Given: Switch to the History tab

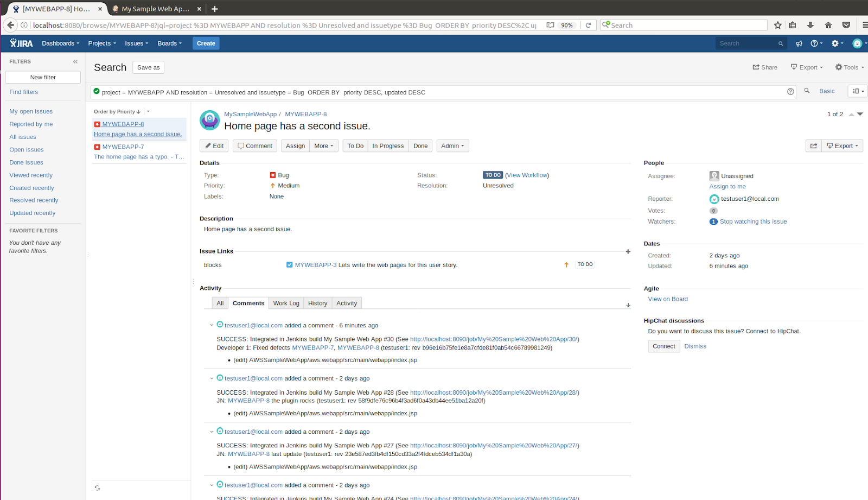Looking at the screenshot, I should [x=317, y=303].
